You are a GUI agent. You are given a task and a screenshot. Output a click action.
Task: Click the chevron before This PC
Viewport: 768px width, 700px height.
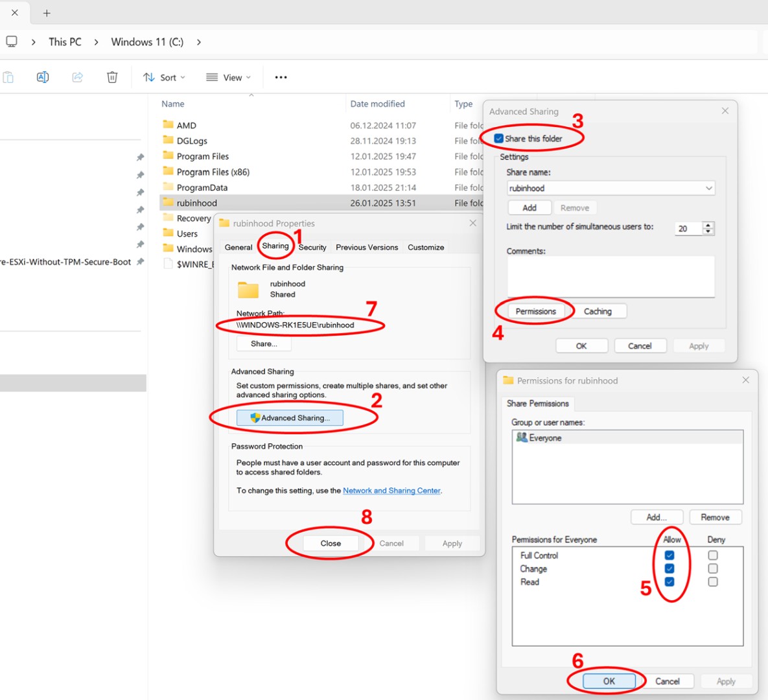point(33,42)
